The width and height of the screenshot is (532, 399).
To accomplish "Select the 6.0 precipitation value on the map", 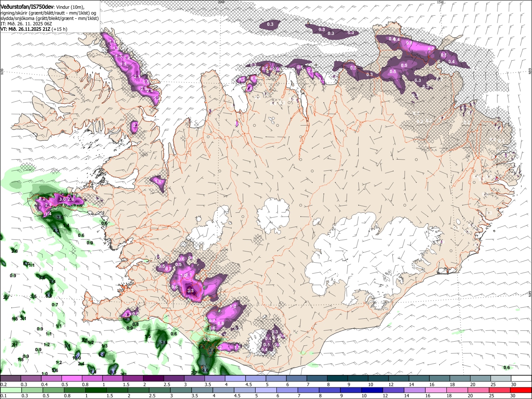I will pyautogui.click(x=26, y=264).
